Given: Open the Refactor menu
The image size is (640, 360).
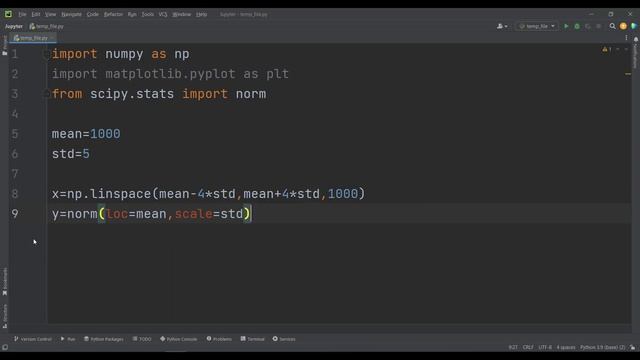Looking at the screenshot, I should (113, 14).
